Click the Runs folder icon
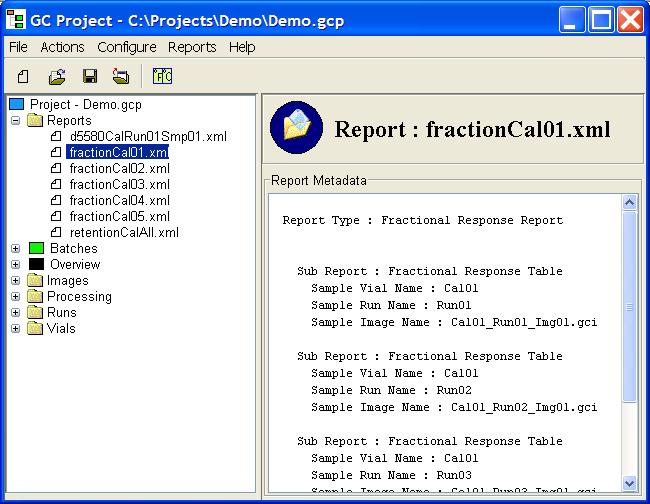 click(x=35, y=312)
